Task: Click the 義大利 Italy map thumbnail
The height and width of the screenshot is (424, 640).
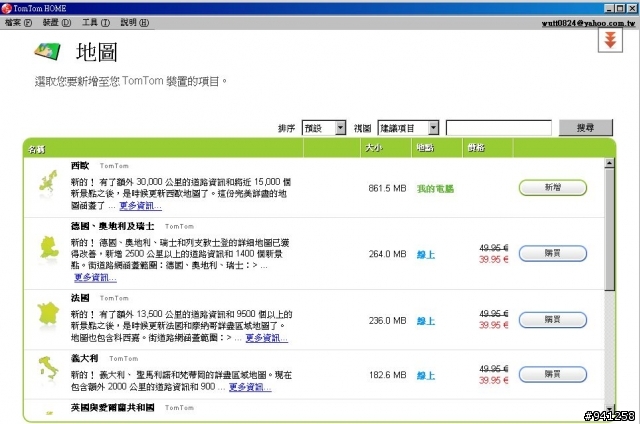Action: point(49,369)
